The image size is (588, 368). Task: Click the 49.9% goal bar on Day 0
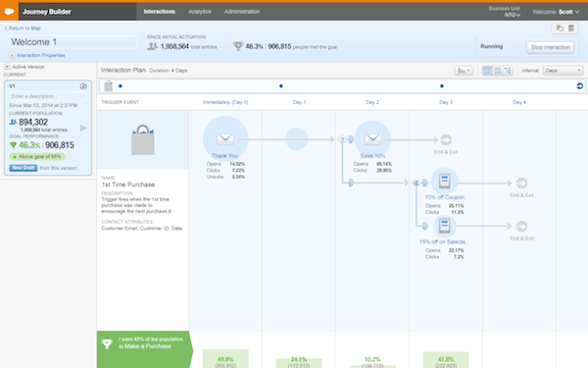click(225, 359)
